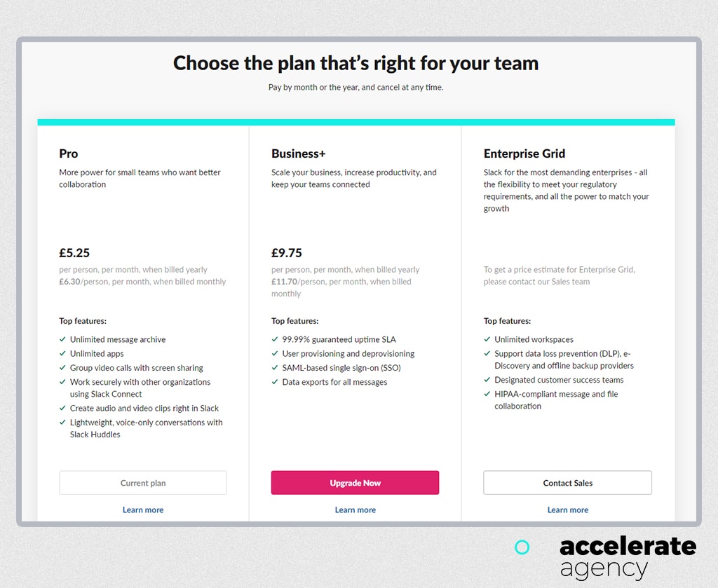Image resolution: width=718 pixels, height=588 pixels.
Task: Click the "Current plan" button
Action: pyautogui.click(x=143, y=482)
